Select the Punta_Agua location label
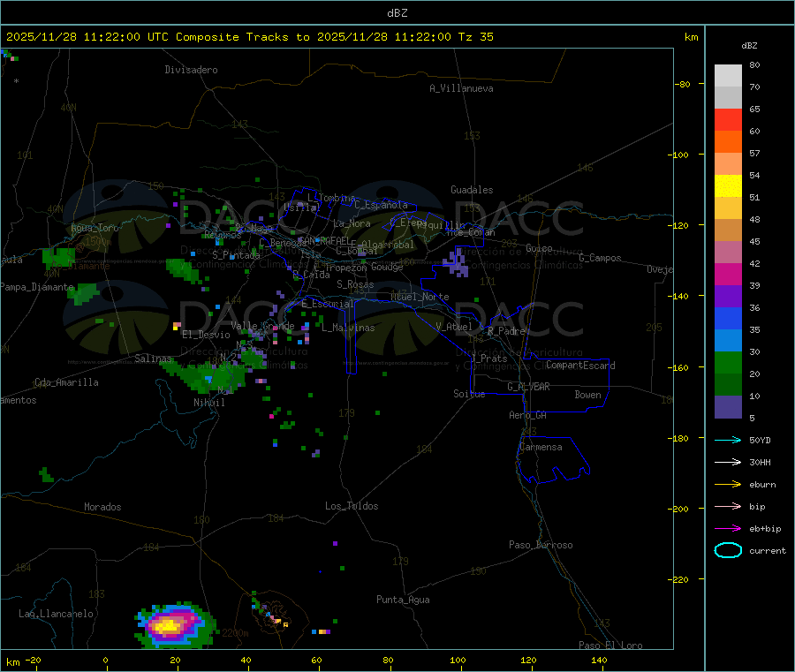 [x=403, y=600]
